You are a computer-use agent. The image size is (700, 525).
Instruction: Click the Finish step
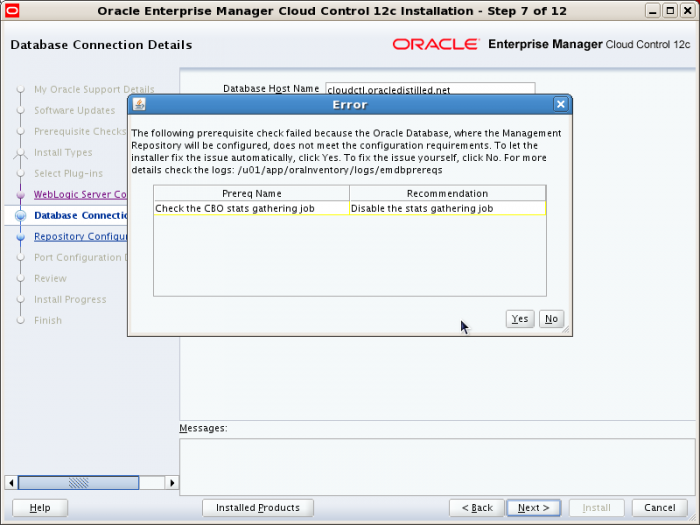[48, 320]
